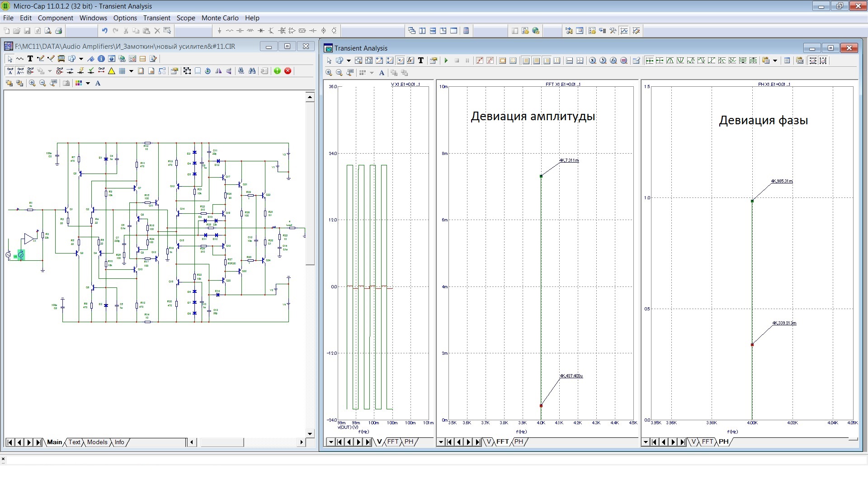Toggle horizontal axis grids in analysis toolbar
Screen dimensions: 868x488
pos(536,60)
